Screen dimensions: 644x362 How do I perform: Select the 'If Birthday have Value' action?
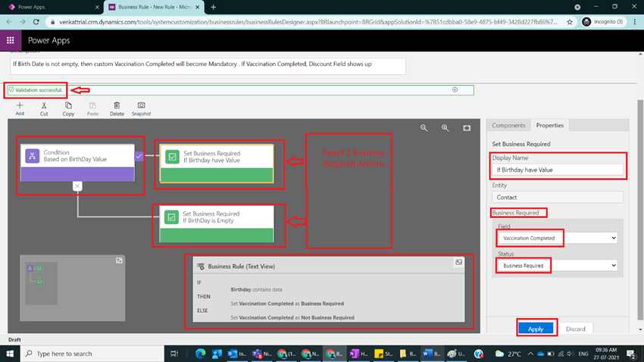[x=217, y=164]
